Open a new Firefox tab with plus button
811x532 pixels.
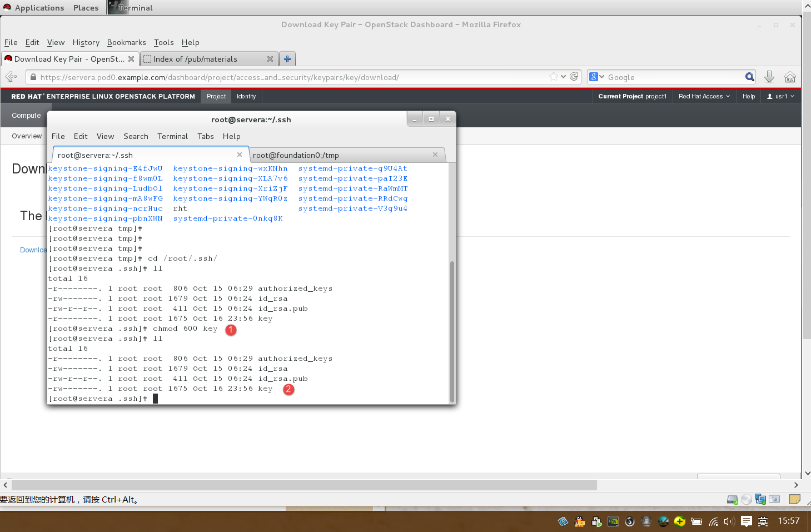287,59
